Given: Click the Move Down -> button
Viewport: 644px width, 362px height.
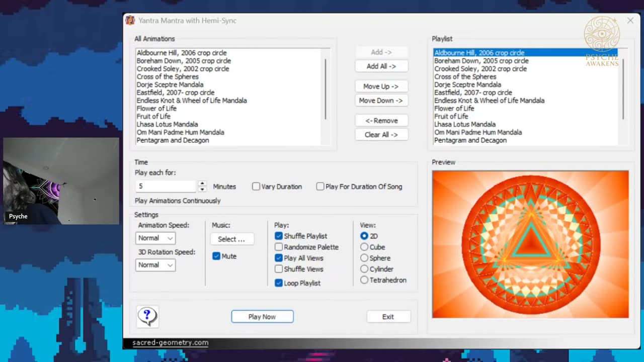Looking at the screenshot, I should tap(381, 101).
